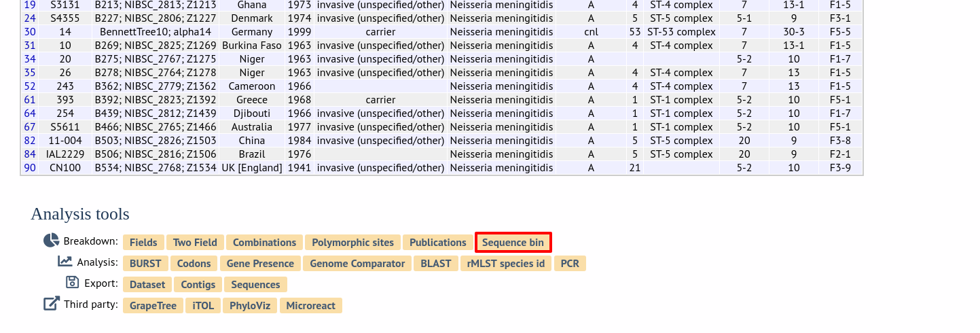
Task: Click the 'BennettTree10; alpha14' cell
Action: (156, 32)
